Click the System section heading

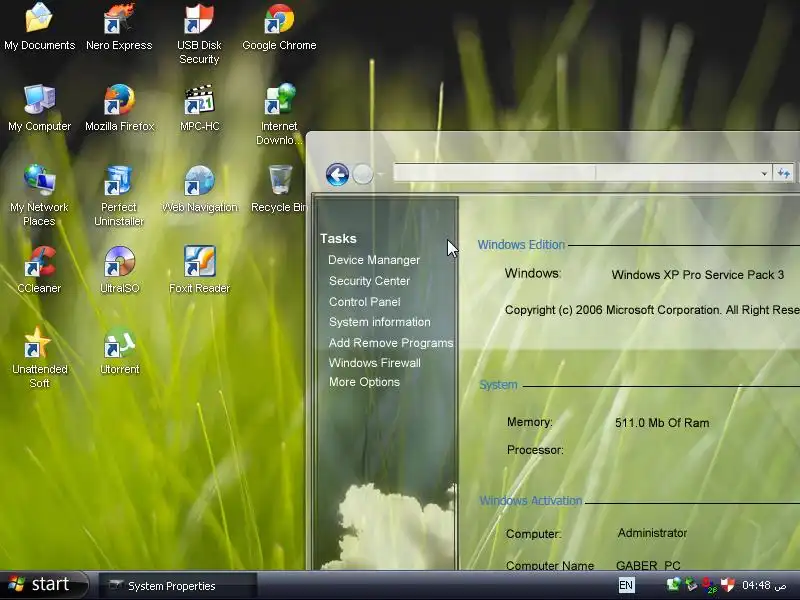click(x=498, y=385)
